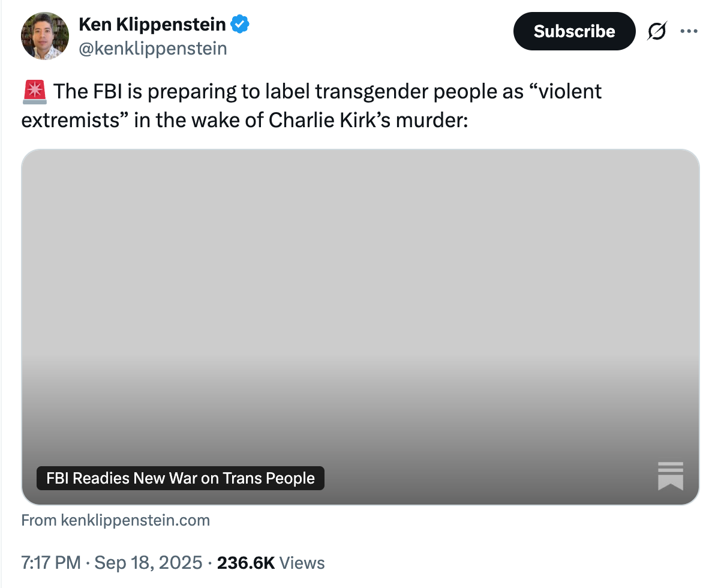
Task: Click the 236.6K view count number
Action: [x=246, y=563]
